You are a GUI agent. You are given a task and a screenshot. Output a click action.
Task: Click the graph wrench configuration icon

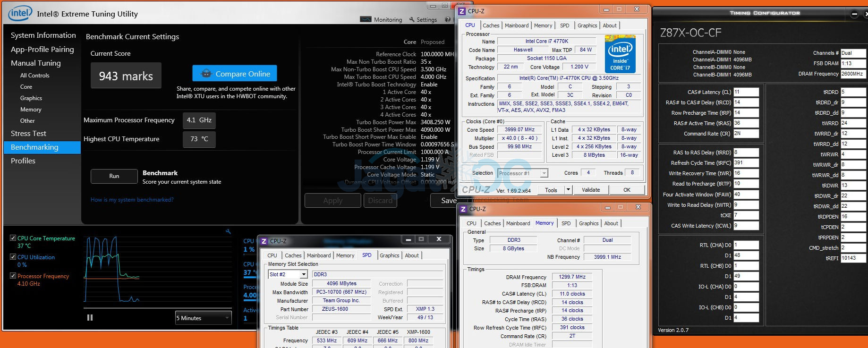point(228,231)
